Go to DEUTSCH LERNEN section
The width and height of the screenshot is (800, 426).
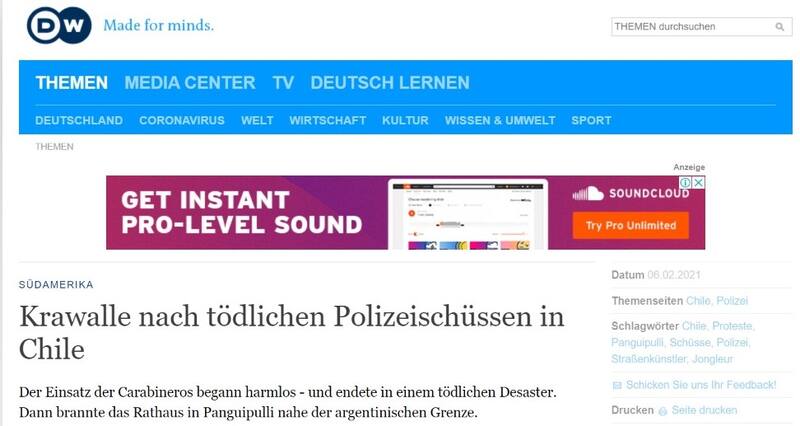389,83
